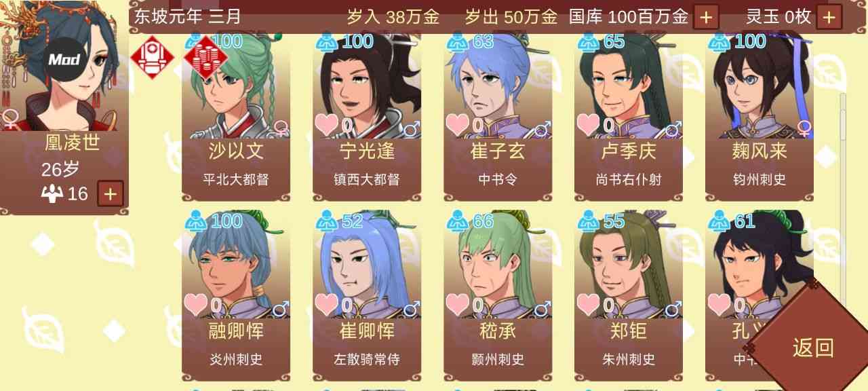The height and width of the screenshot is (391, 868).
Task: Open 崔卿恽 左散骑常侍 card
Action: 367,295
